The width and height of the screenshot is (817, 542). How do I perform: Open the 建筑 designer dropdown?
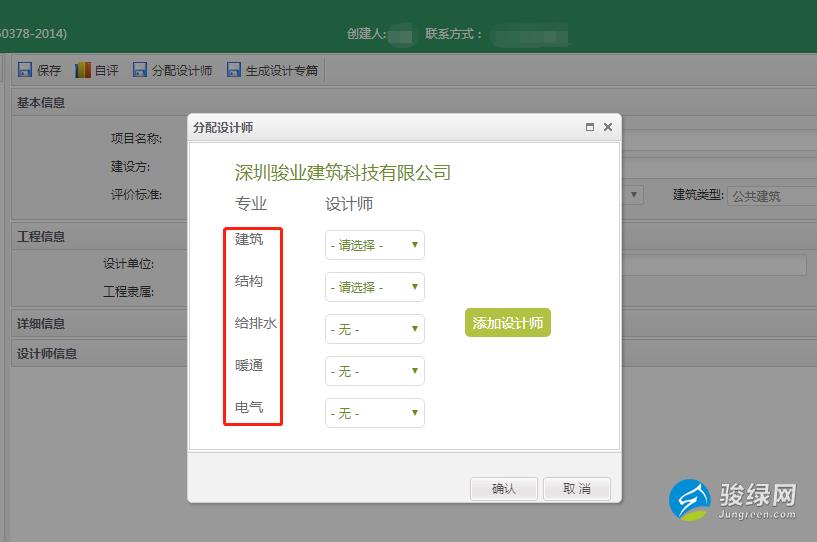[375, 245]
